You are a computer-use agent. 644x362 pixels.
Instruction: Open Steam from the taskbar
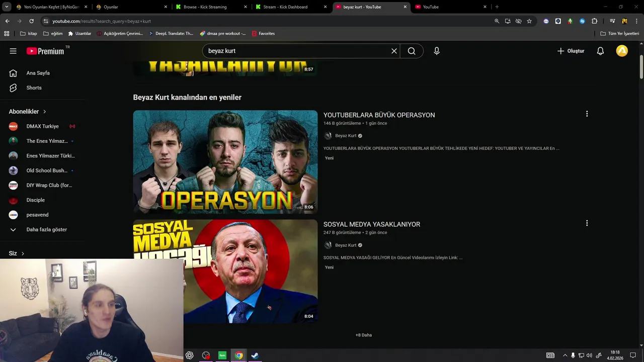point(255,355)
